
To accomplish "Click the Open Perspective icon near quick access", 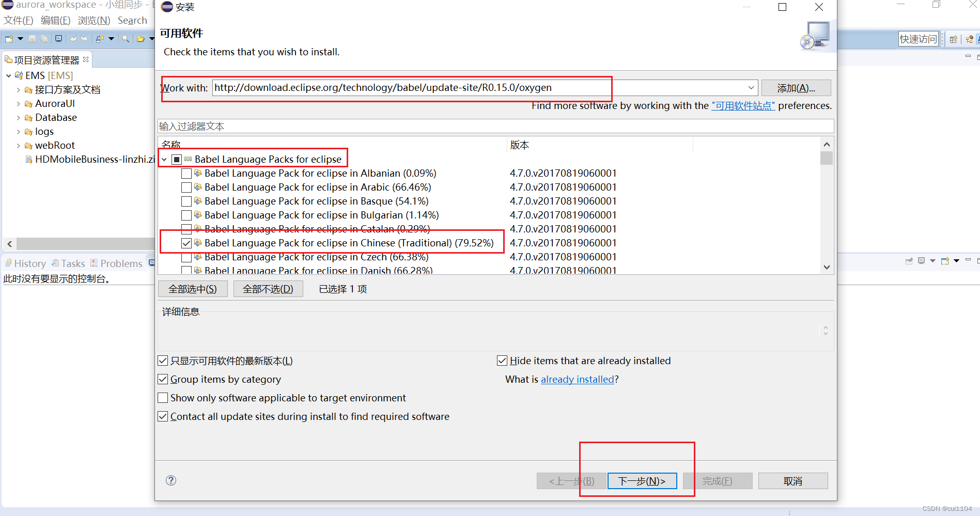I will point(954,39).
